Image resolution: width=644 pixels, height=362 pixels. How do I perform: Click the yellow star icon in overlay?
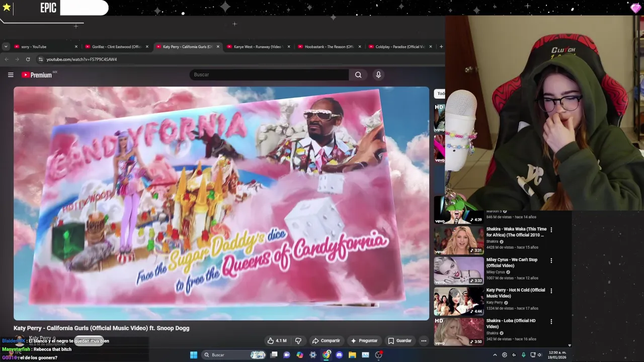coord(7,7)
